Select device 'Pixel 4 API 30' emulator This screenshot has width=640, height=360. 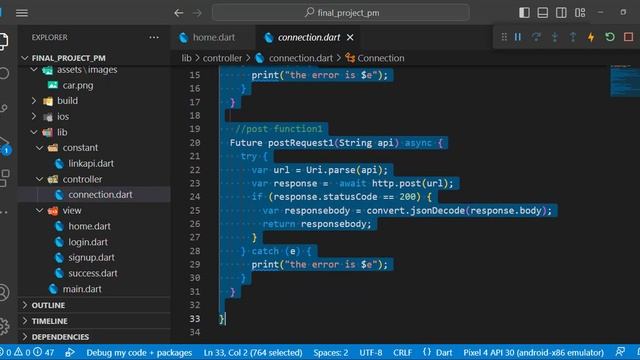pos(533,352)
